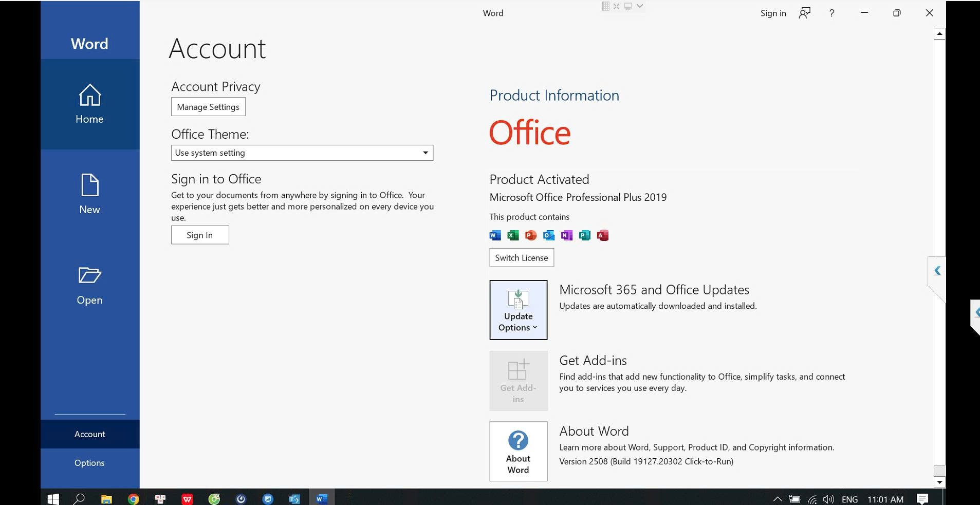Viewport: 980px width, 505px height.
Task: Open the volume control tray icon
Action: pyautogui.click(x=828, y=499)
